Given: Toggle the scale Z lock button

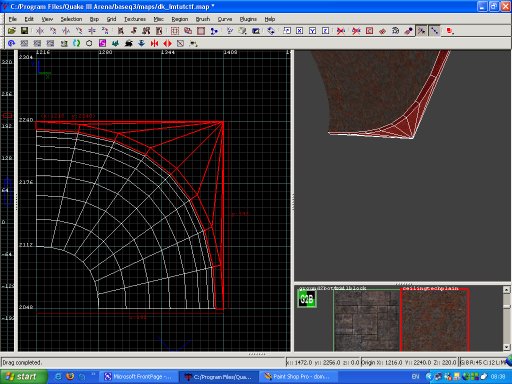Looking at the screenshot, I should 326,31.
